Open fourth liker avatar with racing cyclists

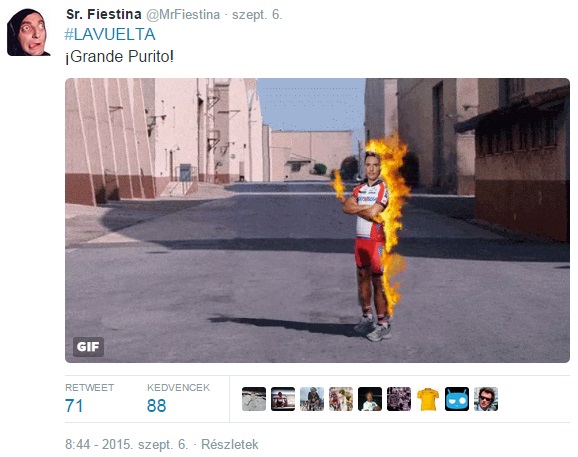[341, 399]
